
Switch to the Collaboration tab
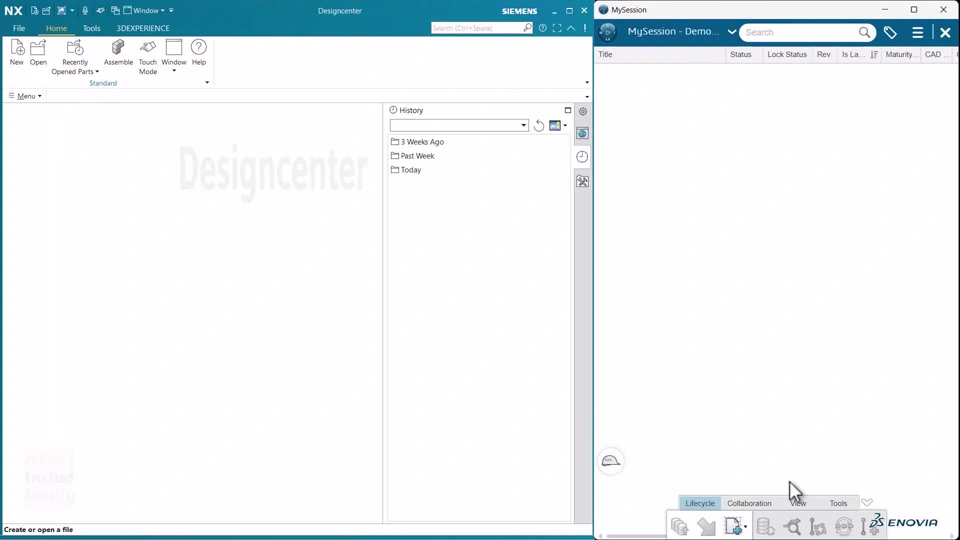(749, 503)
